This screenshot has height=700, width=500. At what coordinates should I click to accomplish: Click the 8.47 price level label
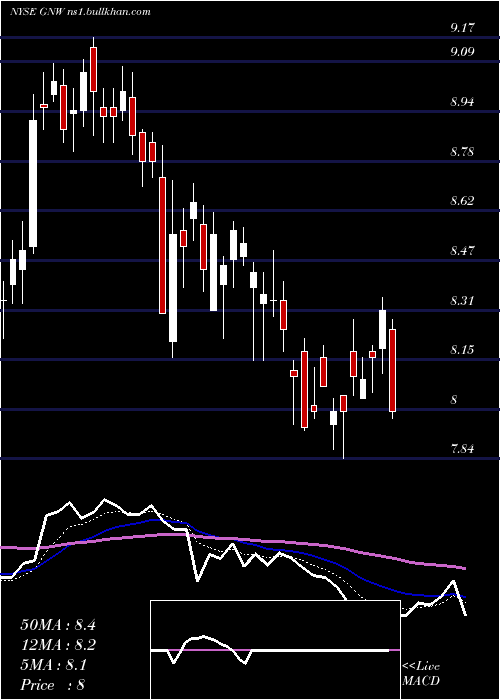point(462,250)
